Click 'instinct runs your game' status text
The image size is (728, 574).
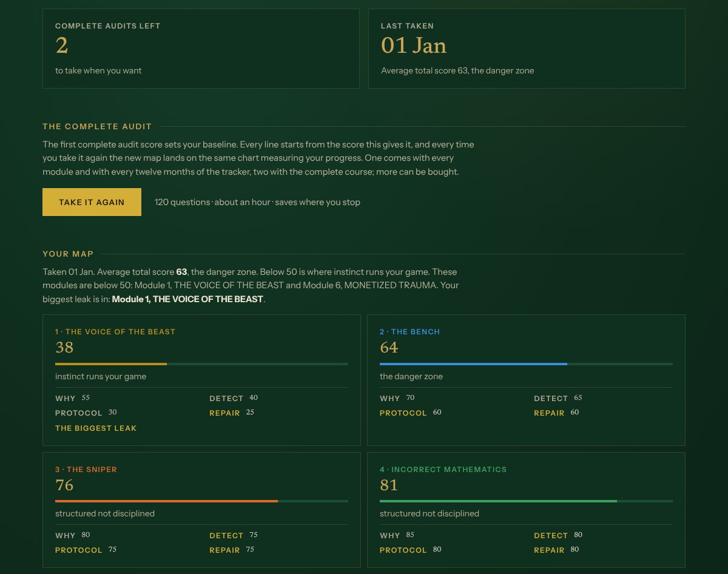click(101, 376)
